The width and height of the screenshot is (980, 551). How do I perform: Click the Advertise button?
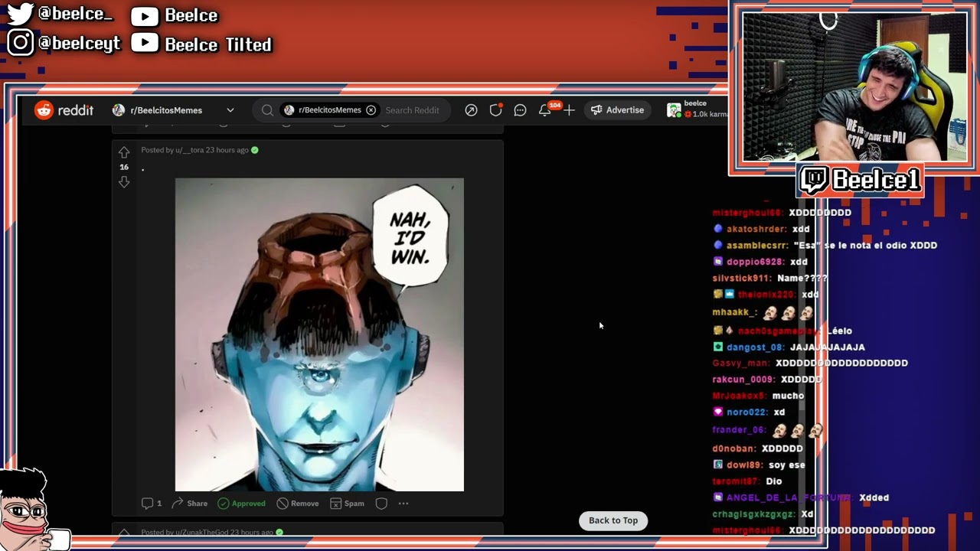[617, 110]
